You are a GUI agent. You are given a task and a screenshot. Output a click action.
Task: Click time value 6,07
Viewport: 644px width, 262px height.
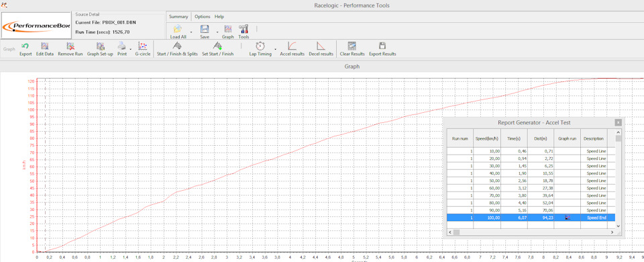[523, 218]
